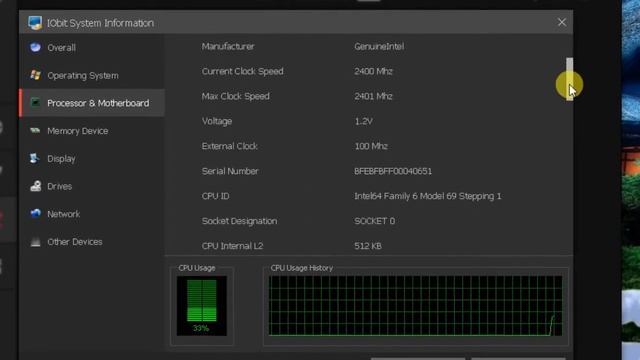Click the Drives icon in sidebar
The width and height of the screenshot is (640, 360).
pyautogui.click(x=36, y=186)
